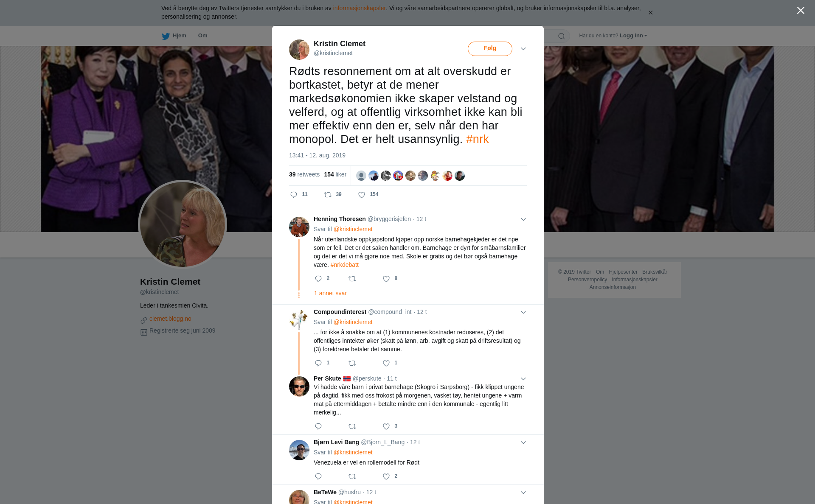The height and width of the screenshot is (504, 815).
Task: Click the search magnifier icon in top bar
Action: (562, 36)
